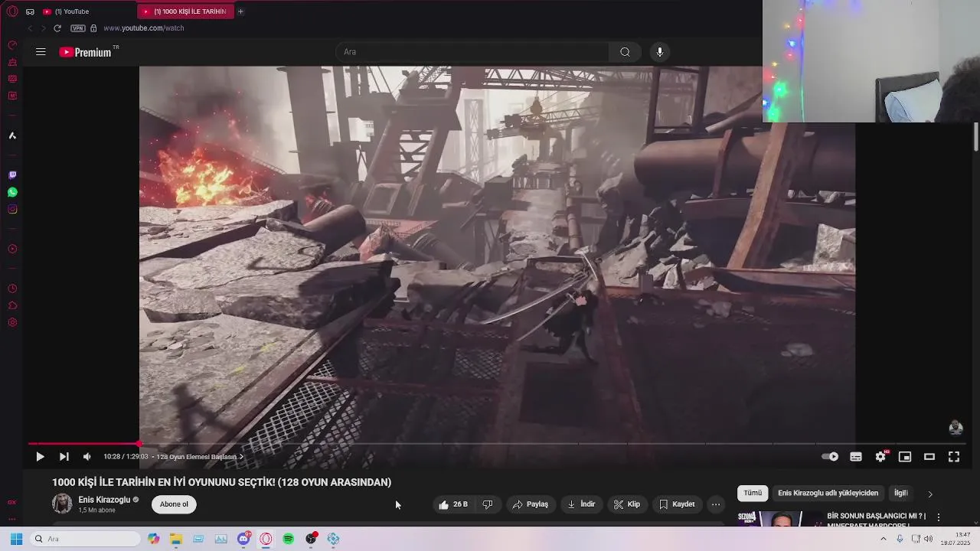Click the İndir download button

[581, 504]
